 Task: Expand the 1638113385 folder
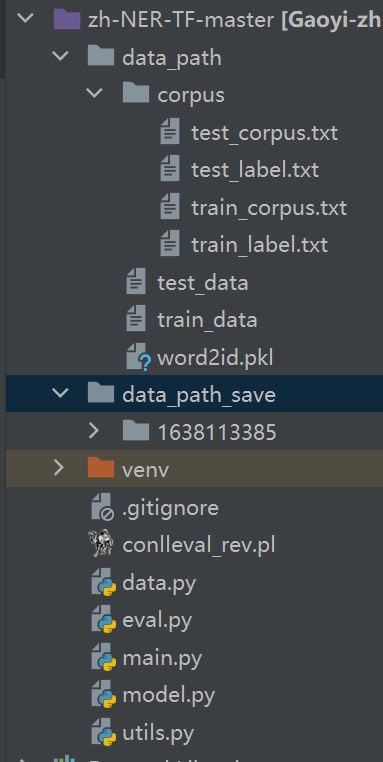[x=94, y=431]
